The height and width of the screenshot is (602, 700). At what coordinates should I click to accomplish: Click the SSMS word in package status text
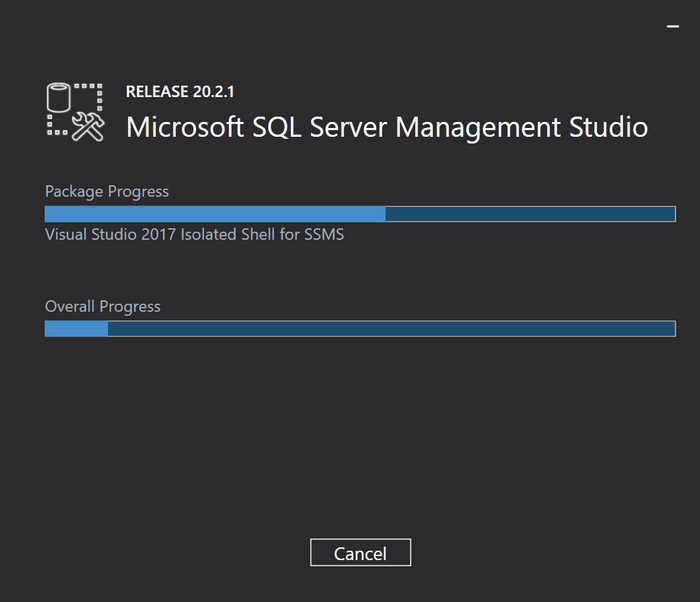324,235
